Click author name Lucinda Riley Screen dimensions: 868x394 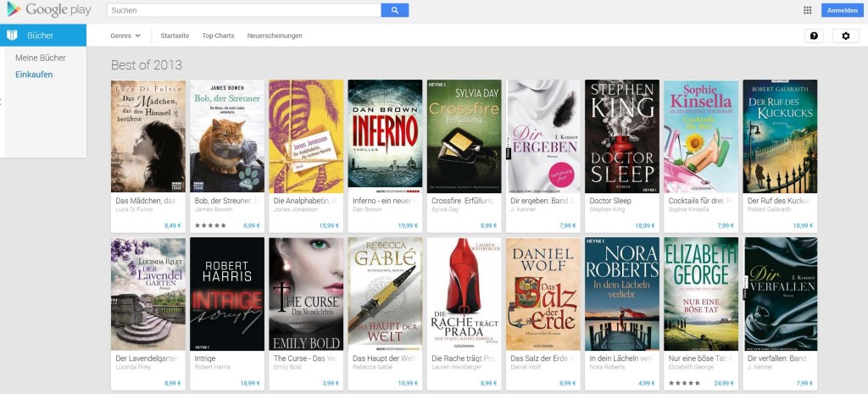[x=135, y=368]
